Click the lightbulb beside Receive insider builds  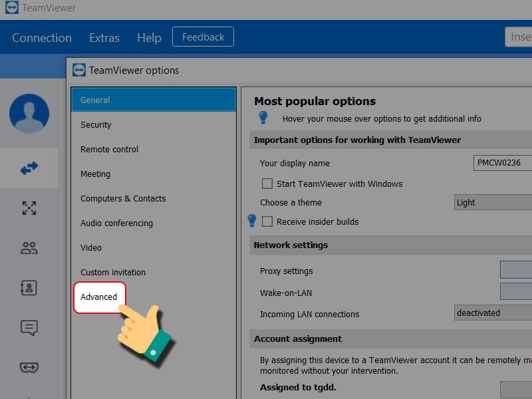[x=252, y=221]
